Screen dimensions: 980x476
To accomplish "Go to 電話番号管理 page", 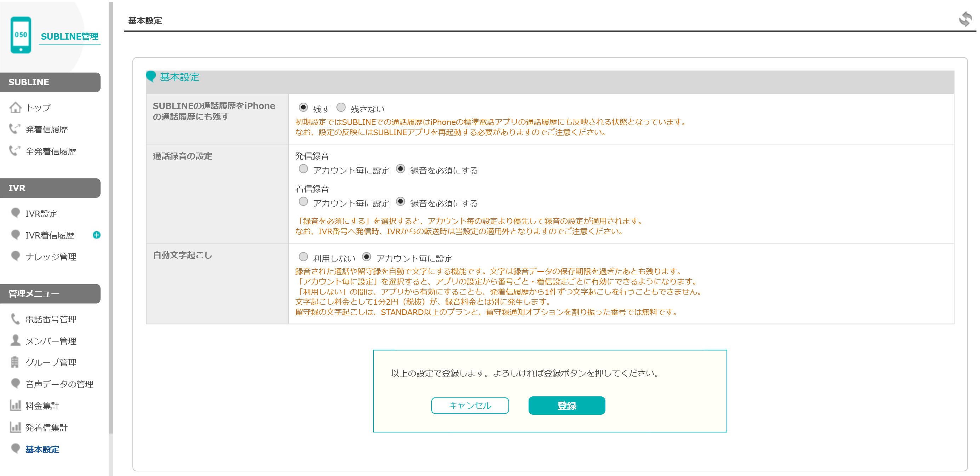I will pyautogui.click(x=51, y=319).
